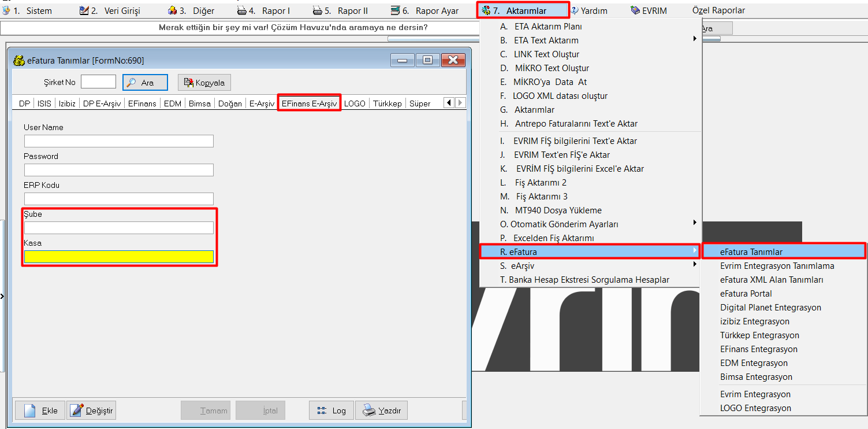Click the Ekle button
This screenshot has height=429, width=868.
pos(40,410)
